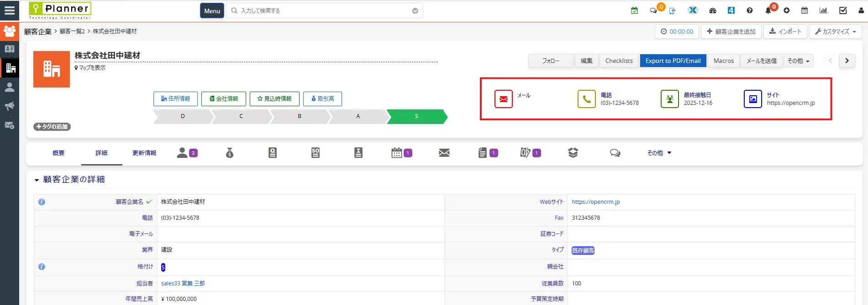Click the phone icon next to 電話
The image size is (868, 305).
click(586, 99)
